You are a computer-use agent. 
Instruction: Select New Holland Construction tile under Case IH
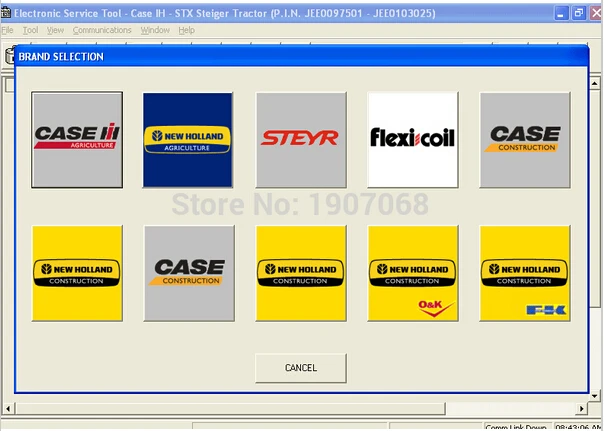(77, 273)
